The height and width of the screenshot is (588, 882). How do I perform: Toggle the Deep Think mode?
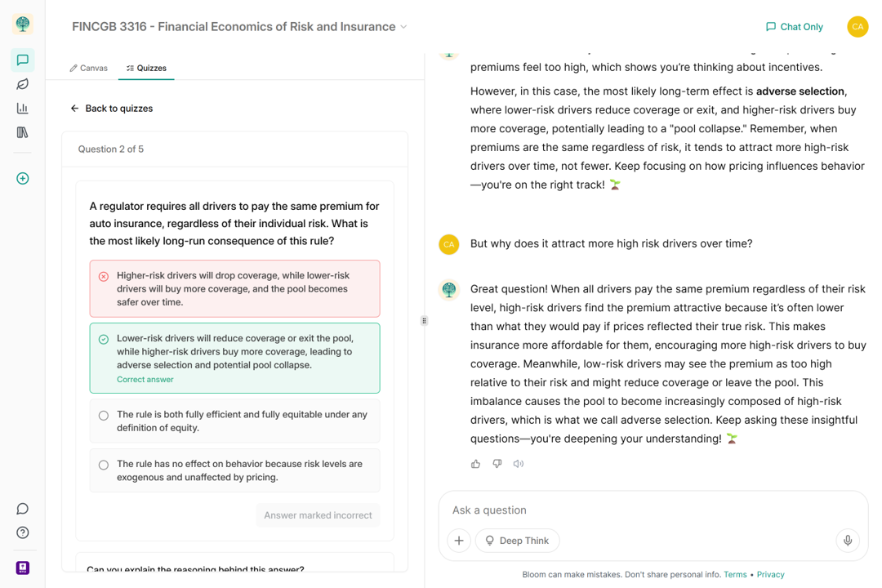[x=517, y=541]
